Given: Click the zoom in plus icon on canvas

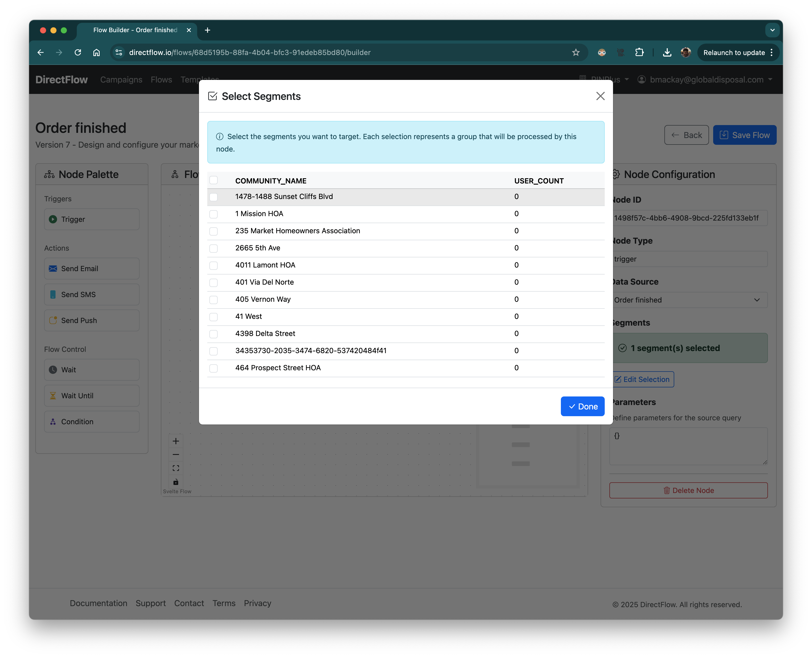Looking at the screenshot, I should pos(176,441).
